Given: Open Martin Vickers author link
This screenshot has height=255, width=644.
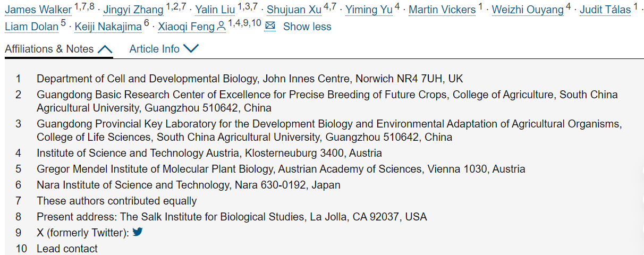Looking at the screenshot, I should tap(442, 10).
